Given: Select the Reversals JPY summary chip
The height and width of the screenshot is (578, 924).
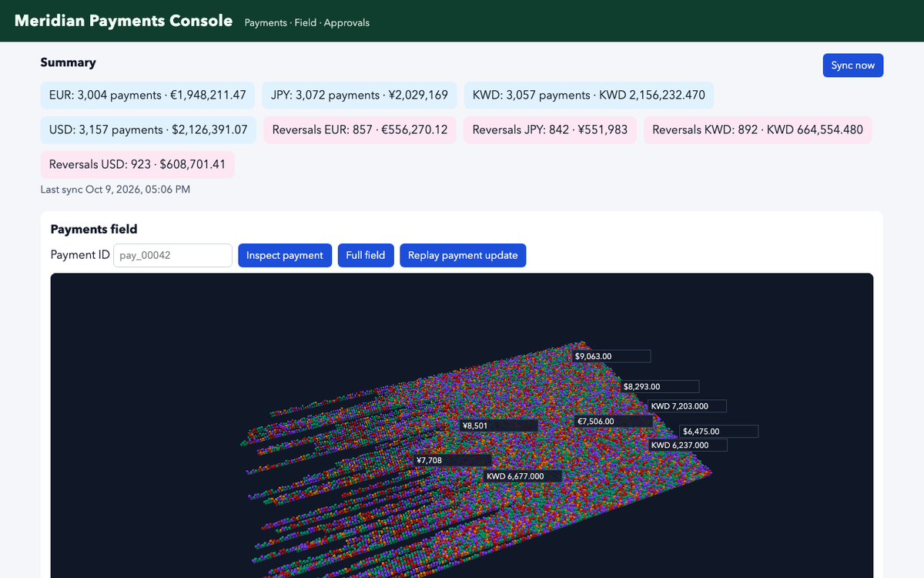Looking at the screenshot, I should [x=551, y=129].
